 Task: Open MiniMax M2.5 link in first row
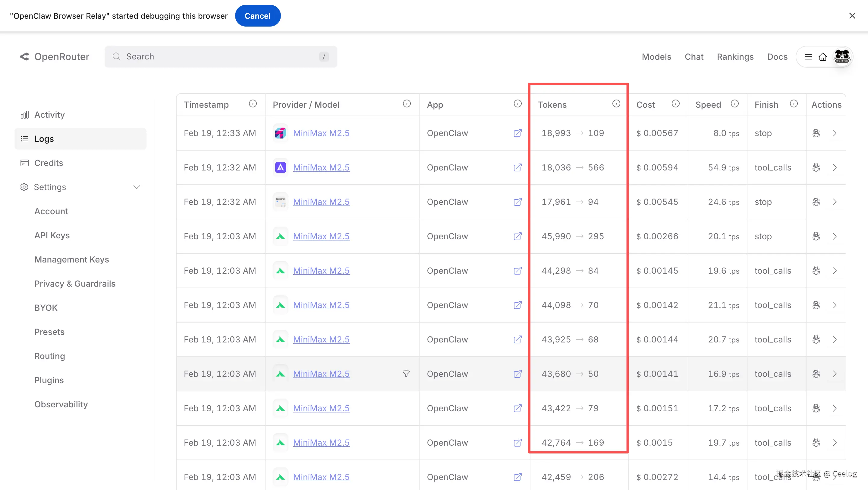coord(321,133)
